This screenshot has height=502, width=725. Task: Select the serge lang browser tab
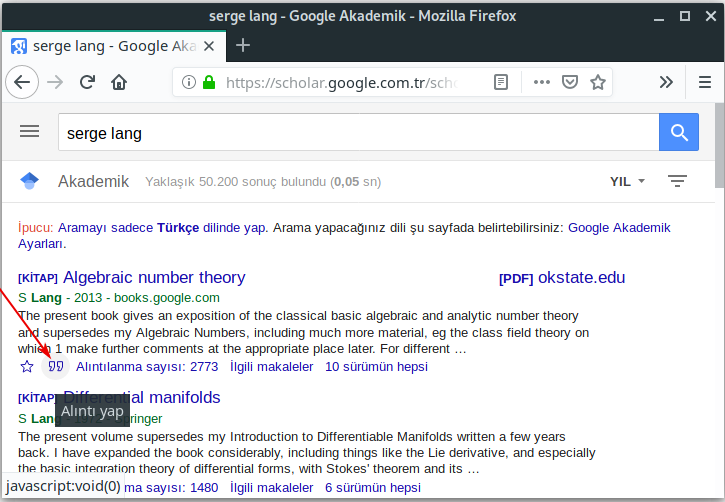(x=114, y=46)
